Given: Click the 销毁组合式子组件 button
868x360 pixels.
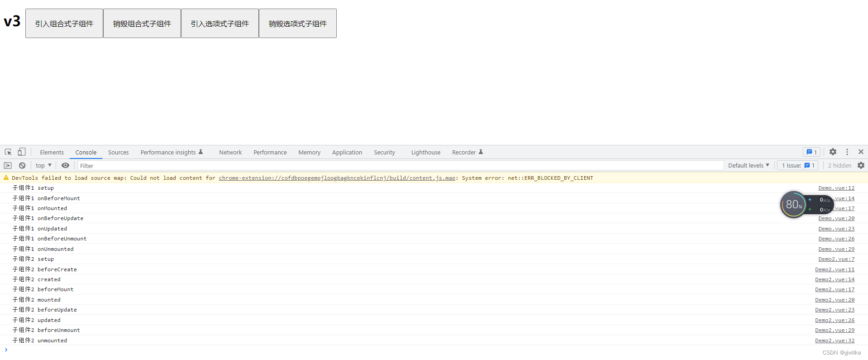Looking at the screenshot, I should (x=142, y=24).
